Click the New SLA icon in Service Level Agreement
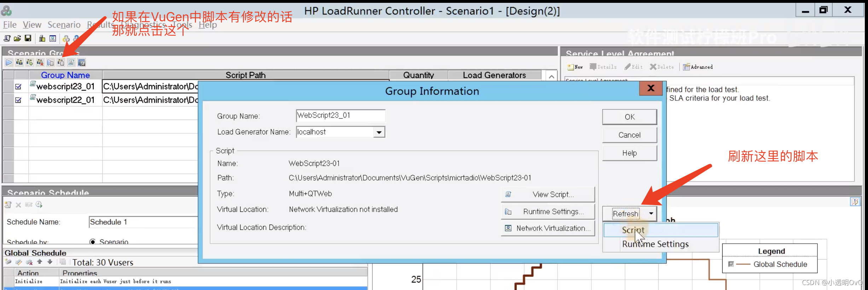The height and width of the screenshot is (290, 868). tap(575, 67)
